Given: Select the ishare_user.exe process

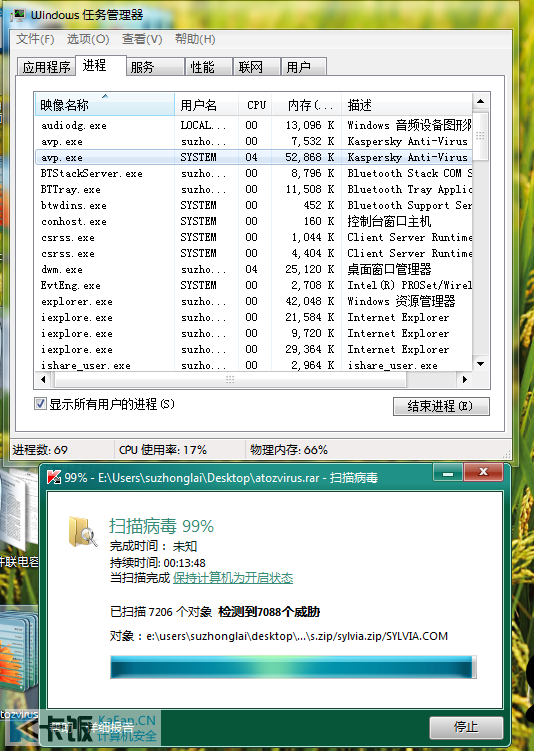Looking at the screenshot, I should 253,365.
